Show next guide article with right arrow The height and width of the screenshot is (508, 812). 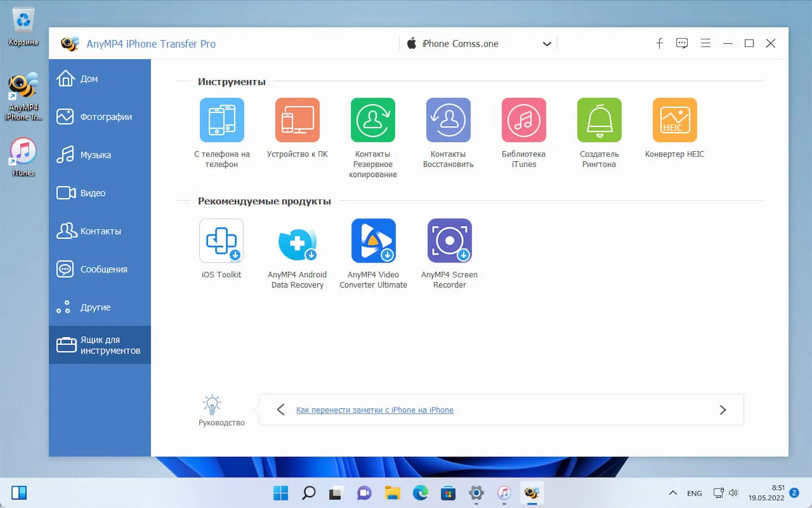click(723, 409)
